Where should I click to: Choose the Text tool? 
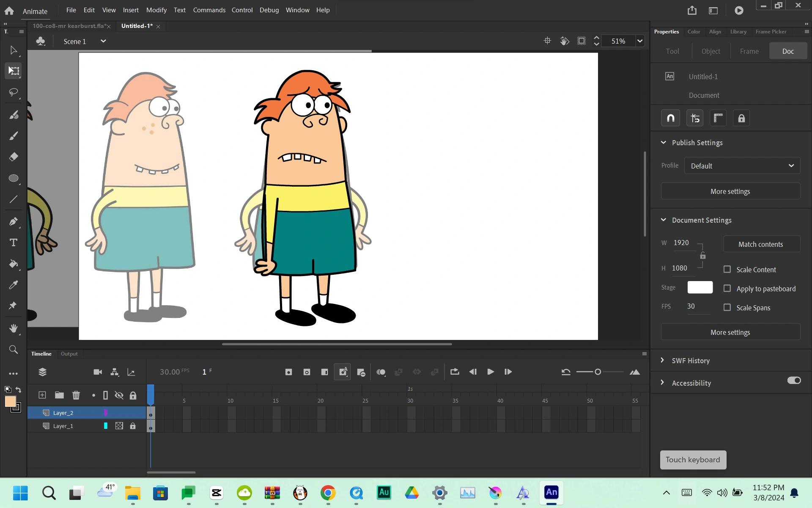[13, 242]
